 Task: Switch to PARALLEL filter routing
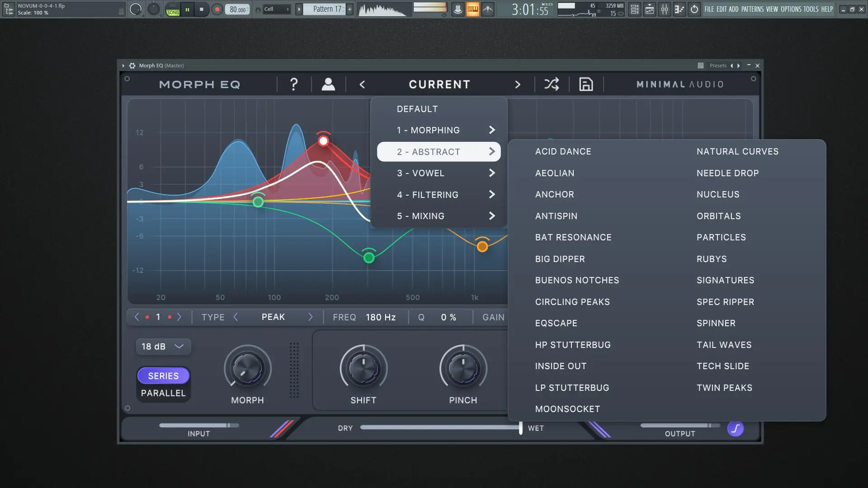[x=163, y=393]
